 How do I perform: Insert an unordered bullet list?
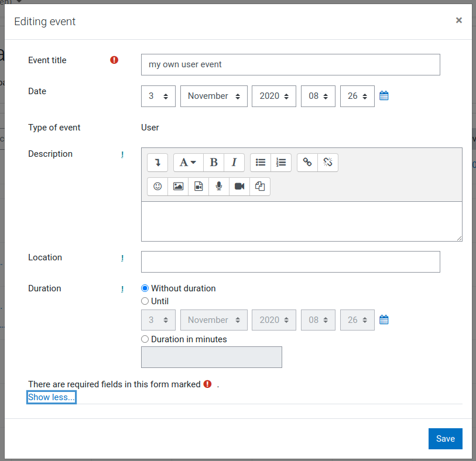(x=261, y=163)
